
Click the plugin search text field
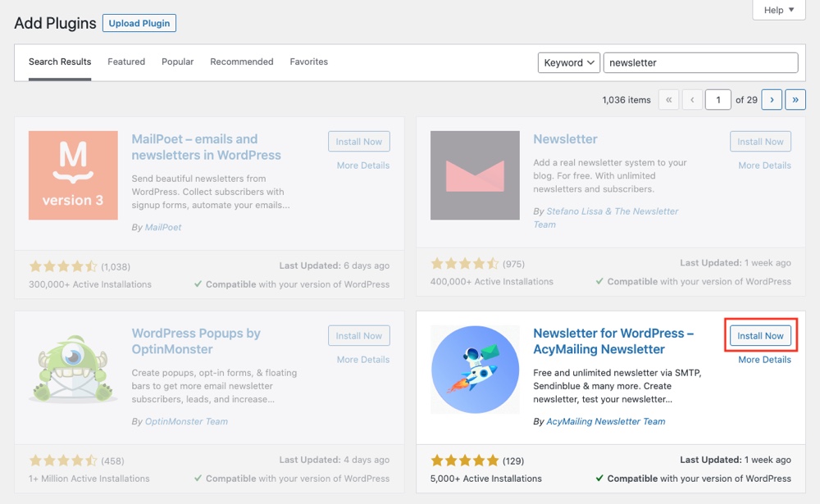pos(700,63)
